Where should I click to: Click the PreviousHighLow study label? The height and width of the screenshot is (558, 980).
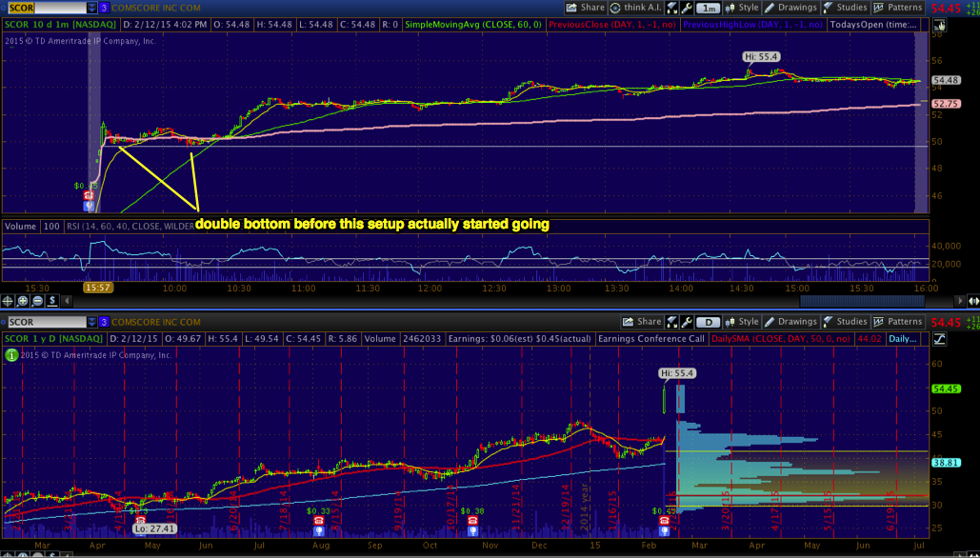pos(752,25)
